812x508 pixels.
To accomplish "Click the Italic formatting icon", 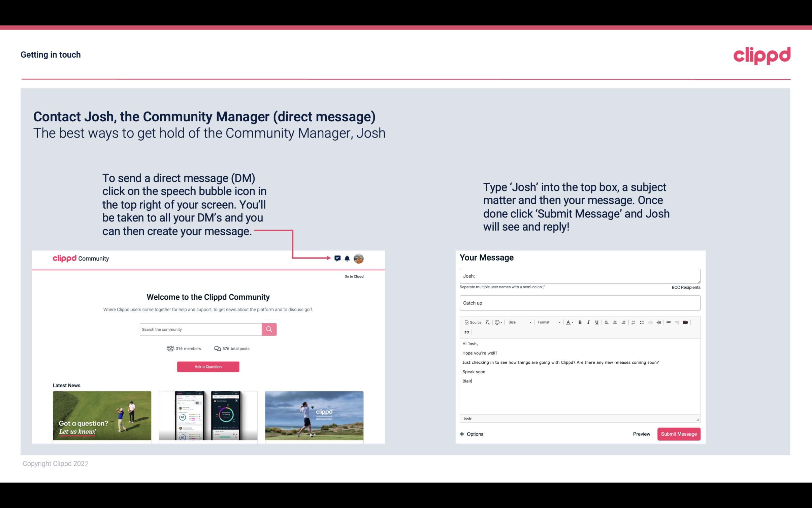I will click(587, 323).
